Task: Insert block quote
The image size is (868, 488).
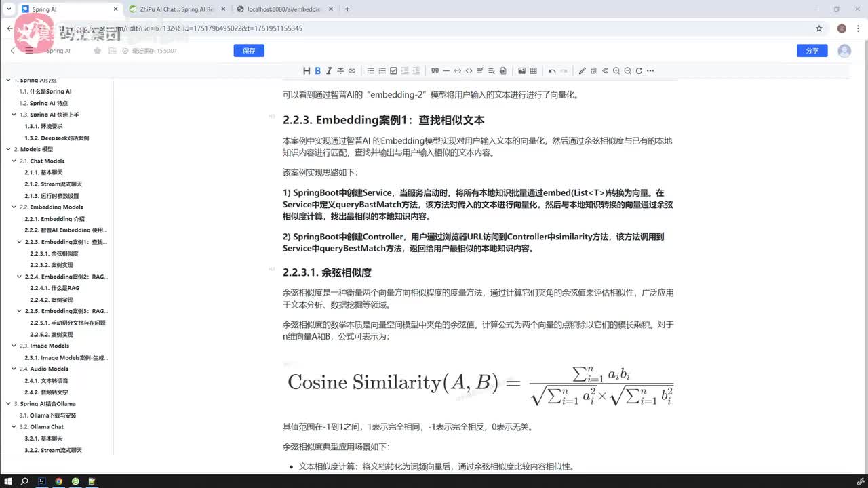Action: click(x=435, y=70)
